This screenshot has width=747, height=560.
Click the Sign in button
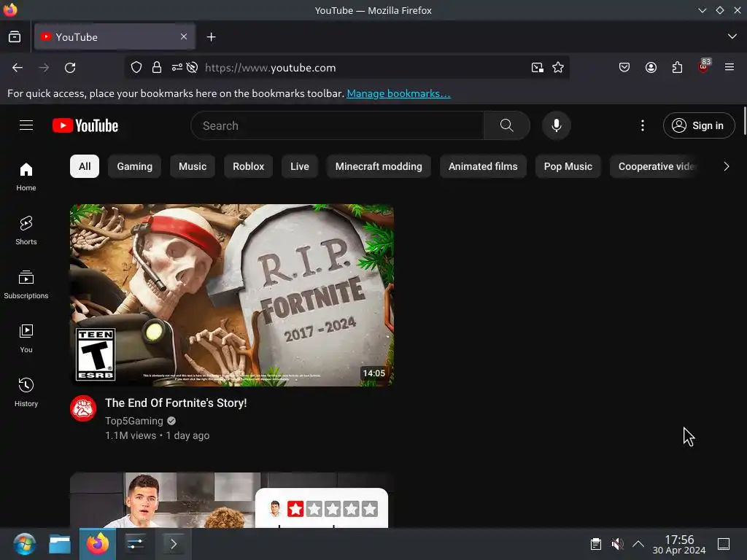click(698, 125)
